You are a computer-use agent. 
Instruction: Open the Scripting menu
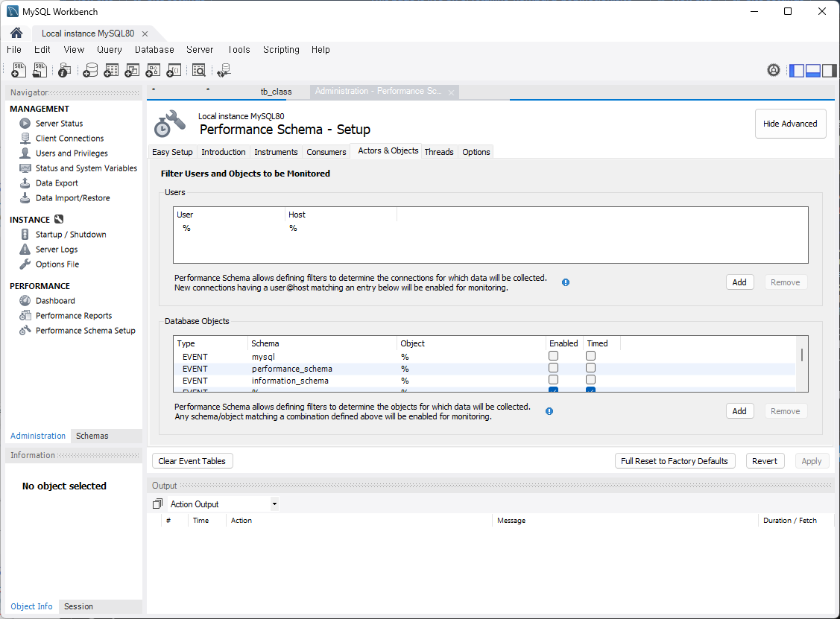click(x=281, y=50)
